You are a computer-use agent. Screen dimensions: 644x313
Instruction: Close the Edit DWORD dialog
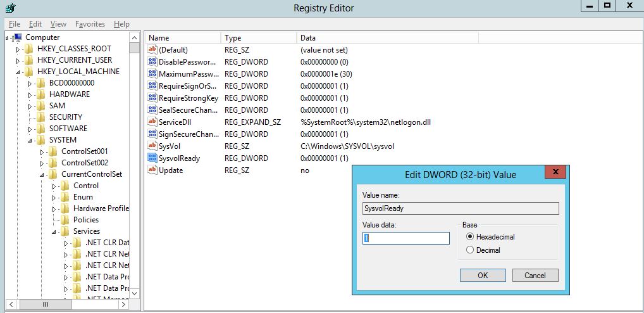555,172
